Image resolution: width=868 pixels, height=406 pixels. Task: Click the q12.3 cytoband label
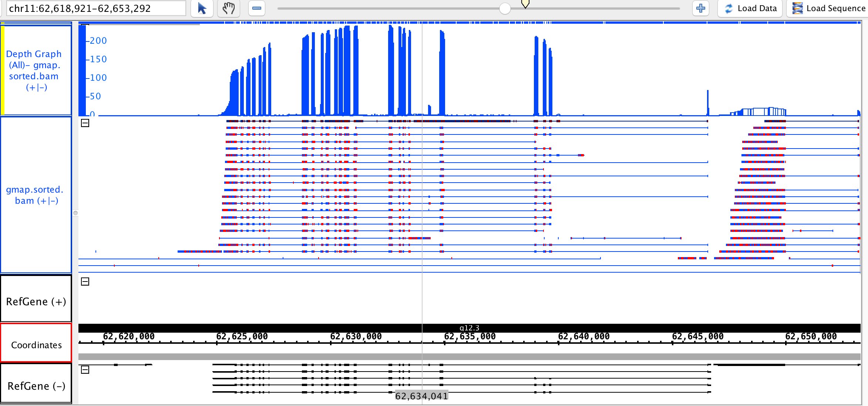point(469,328)
